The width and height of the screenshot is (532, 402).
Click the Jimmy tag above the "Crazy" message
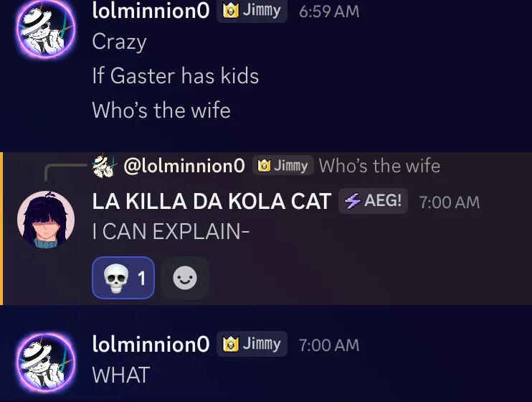coord(252,11)
